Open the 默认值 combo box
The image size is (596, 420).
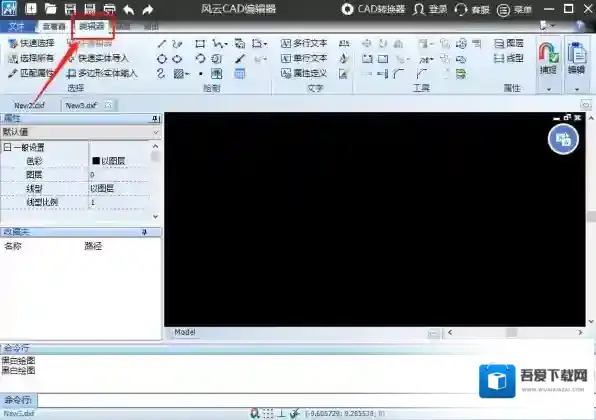pyautogui.click(x=81, y=132)
